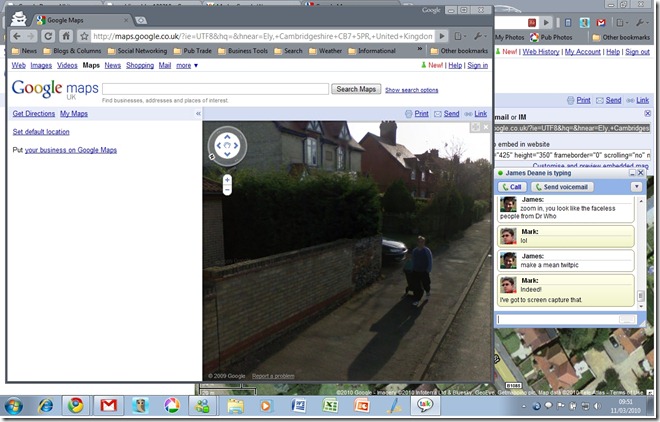This screenshot has width=660, height=422.
Task: Bookmark page with star icon
Action: point(84,36)
